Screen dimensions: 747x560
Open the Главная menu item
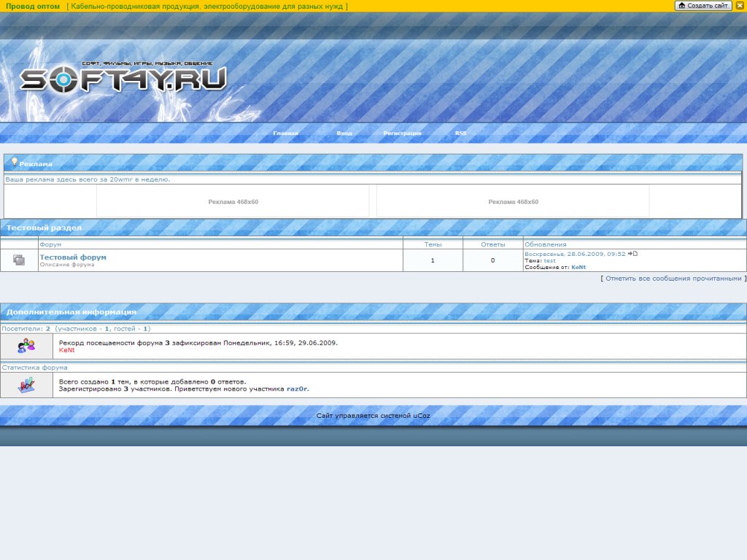[285, 133]
